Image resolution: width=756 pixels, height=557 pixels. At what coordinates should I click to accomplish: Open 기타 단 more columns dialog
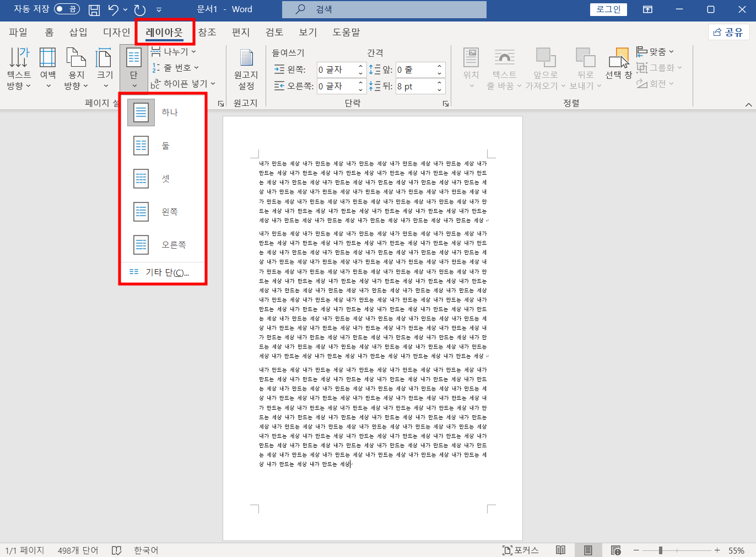tap(163, 272)
